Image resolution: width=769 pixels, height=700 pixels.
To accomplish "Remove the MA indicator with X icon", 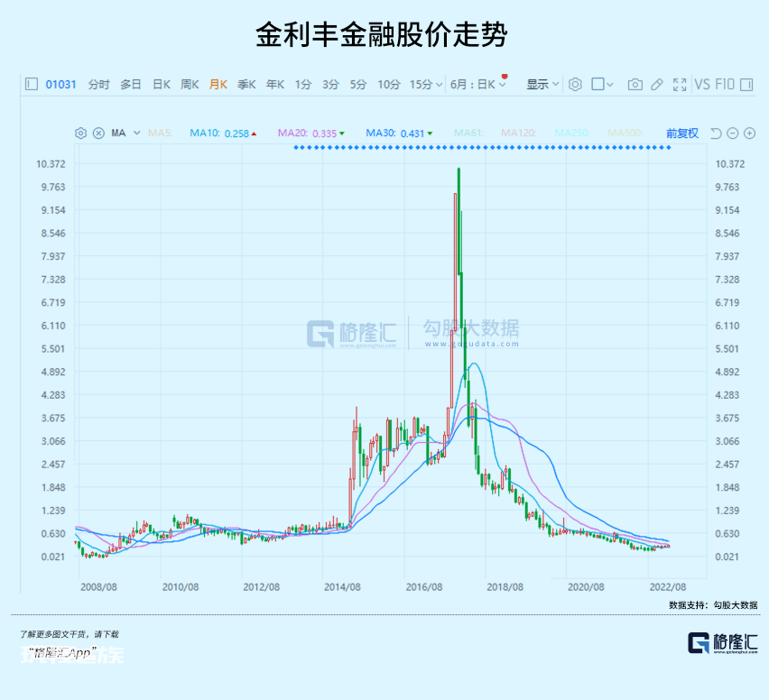I will coord(98,133).
